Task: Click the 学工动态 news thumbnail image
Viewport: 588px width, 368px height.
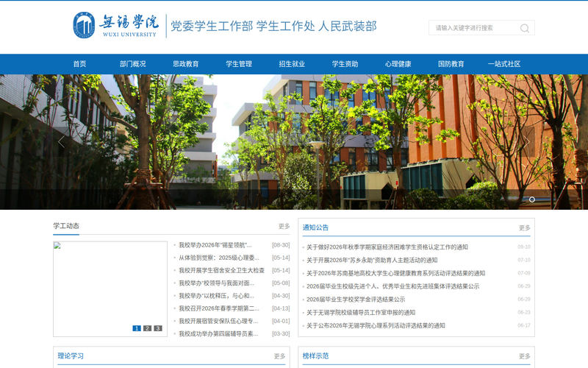Action: [110, 289]
